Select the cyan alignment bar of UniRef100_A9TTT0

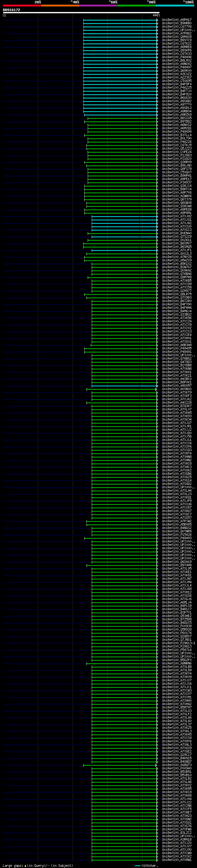pyautogui.click(x=121, y=105)
